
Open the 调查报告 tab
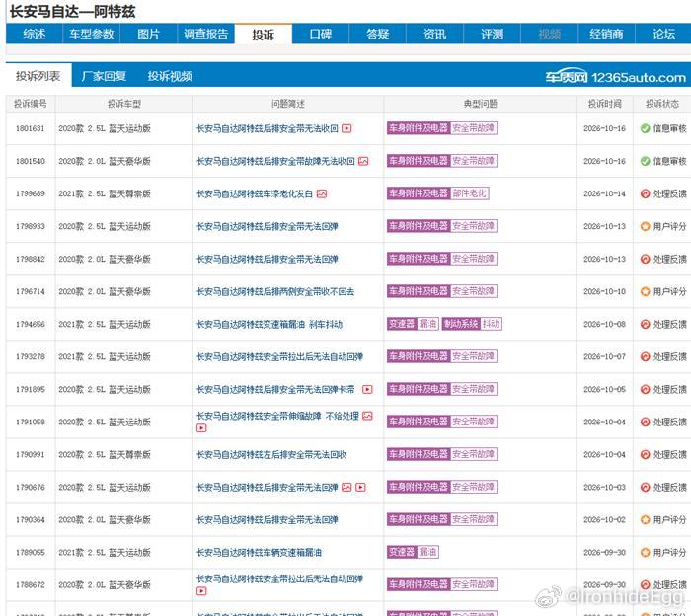tap(205, 34)
